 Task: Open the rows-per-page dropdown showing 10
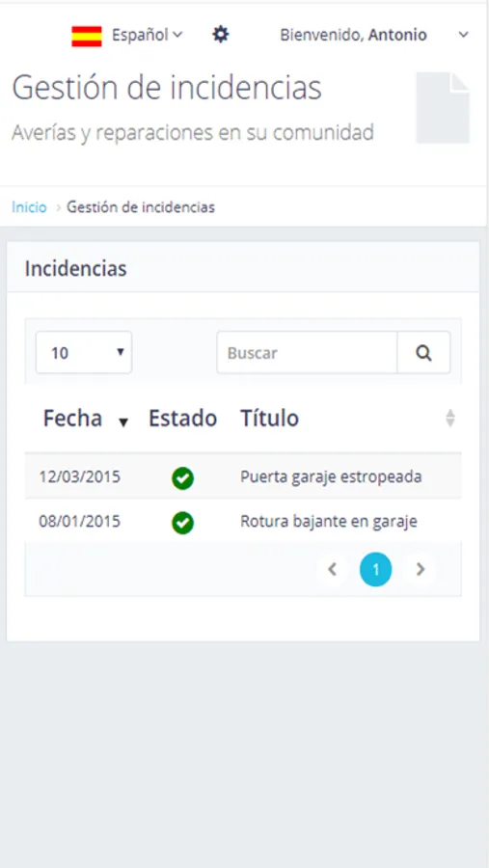coord(84,352)
